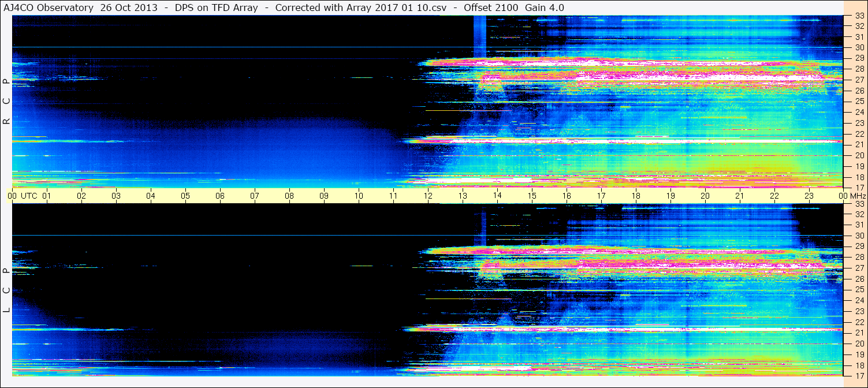Pick the 23 hour marker on the time axis
This screenshot has width=868, height=388.
pyautogui.click(x=809, y=196)
